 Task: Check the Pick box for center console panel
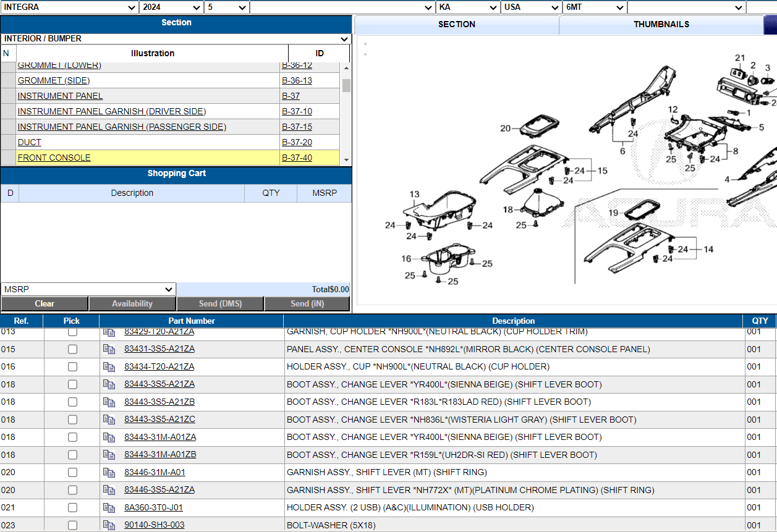72,349
